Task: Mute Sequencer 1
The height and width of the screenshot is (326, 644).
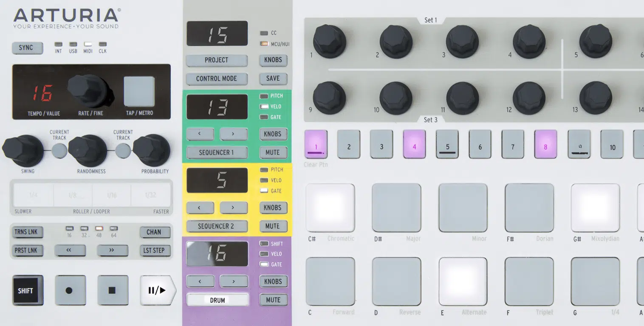Action: 273,153
